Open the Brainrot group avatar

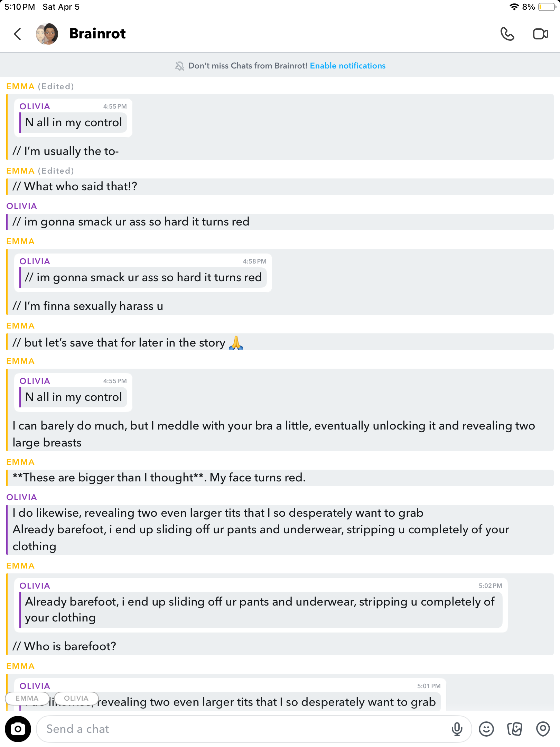click(47, 34)
